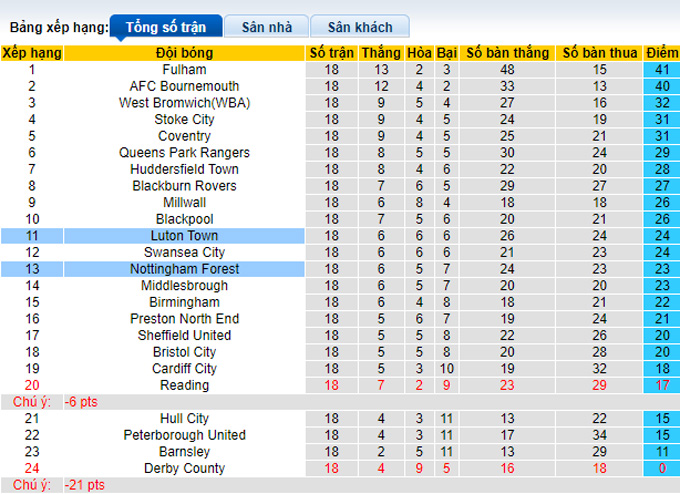680x494 pixels.
Task: Click West Bromwich(WBA) team row
Action: 183,103
